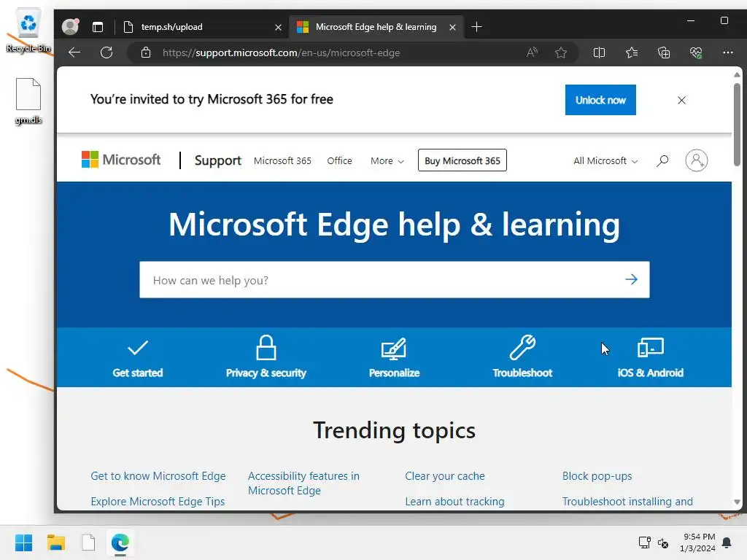Open the iOS & Android devices category
The width and height of the screenshot is (747, 560).
coord(650,357)
